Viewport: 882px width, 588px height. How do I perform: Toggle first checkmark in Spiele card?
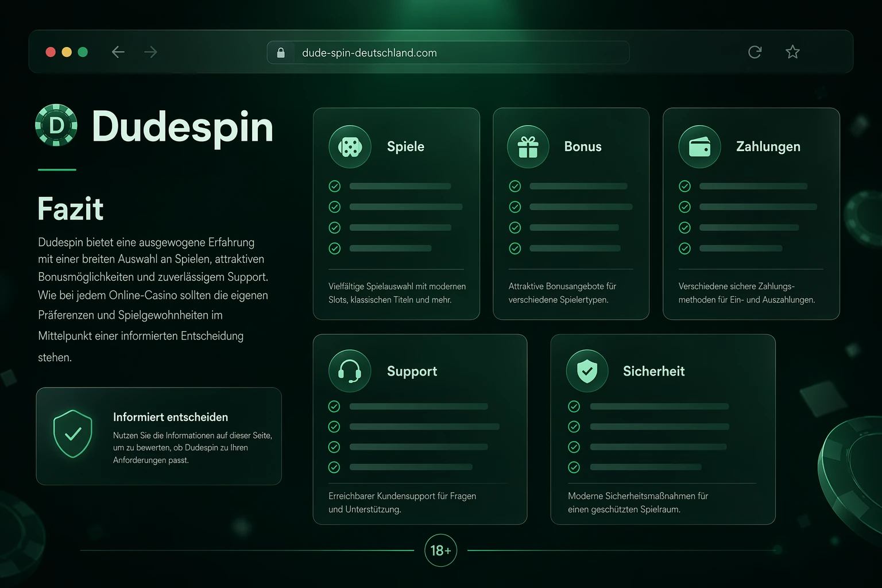335,186
